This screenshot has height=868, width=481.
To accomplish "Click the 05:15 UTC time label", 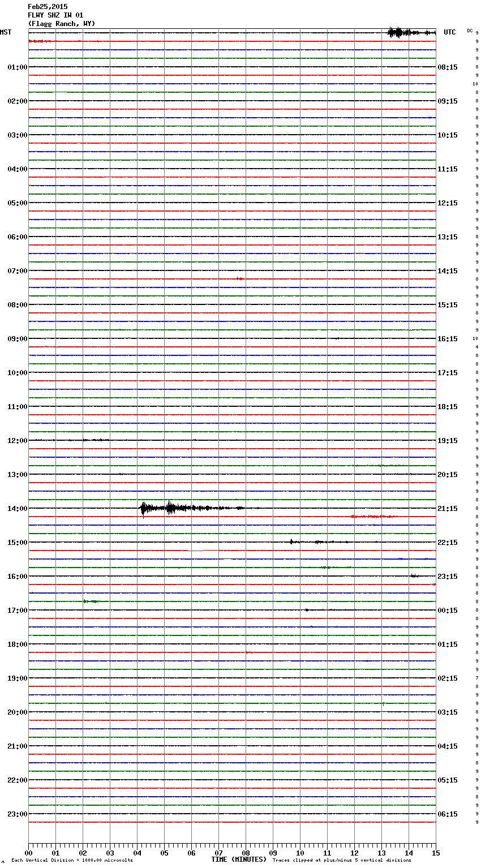I will tap(448, 780).
